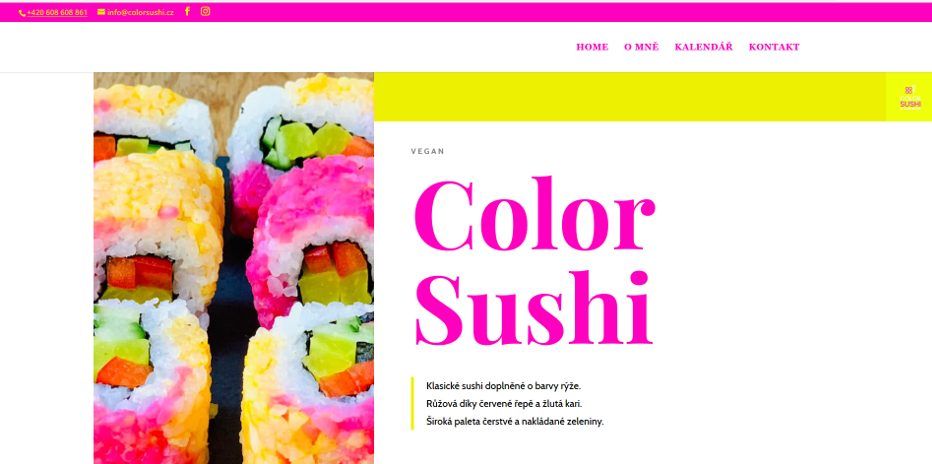The image size is (932, 464).
Task: Click the line "Široká paleta čerstvé a nakládané zeleniny."
Action: pyautogui.click(x=515, y=422)
